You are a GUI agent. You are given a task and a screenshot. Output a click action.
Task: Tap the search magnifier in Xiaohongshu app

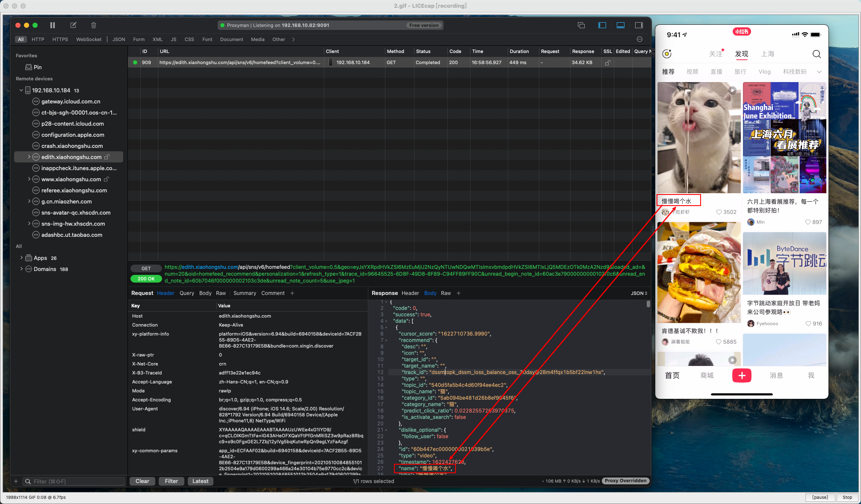click(817, 54)
